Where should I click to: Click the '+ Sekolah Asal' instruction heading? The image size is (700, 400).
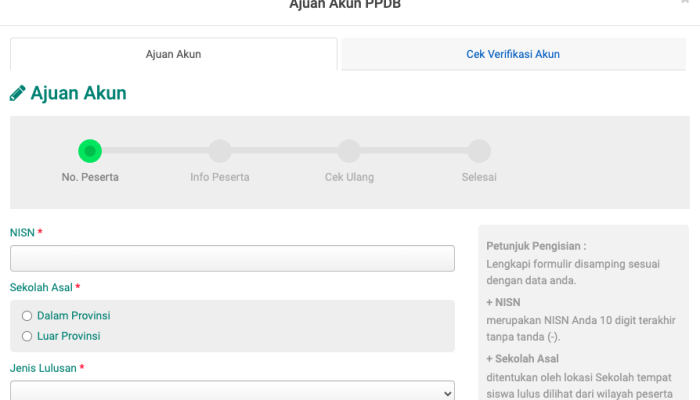522,358
